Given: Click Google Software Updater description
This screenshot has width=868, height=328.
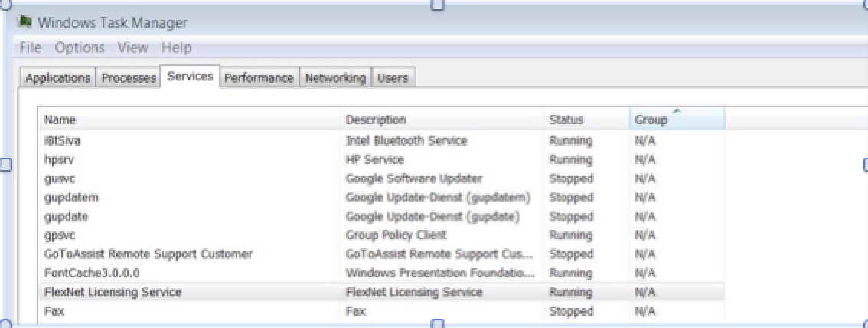Looking at the screenshot, I should point(414,179).
